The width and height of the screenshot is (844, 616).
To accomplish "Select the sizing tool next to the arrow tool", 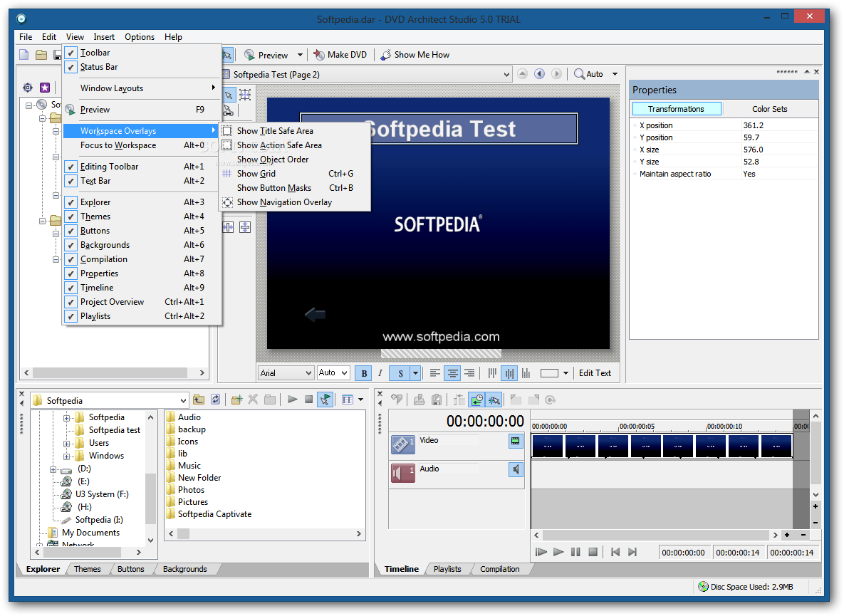I will pyautogui.click(x=245, y=95).
